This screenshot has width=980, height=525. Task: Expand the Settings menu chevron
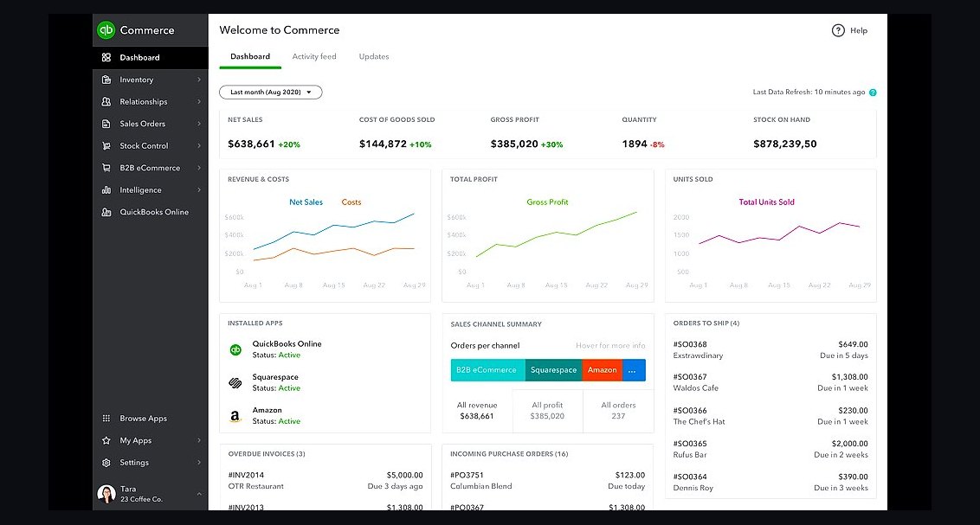tap(199, 463)
